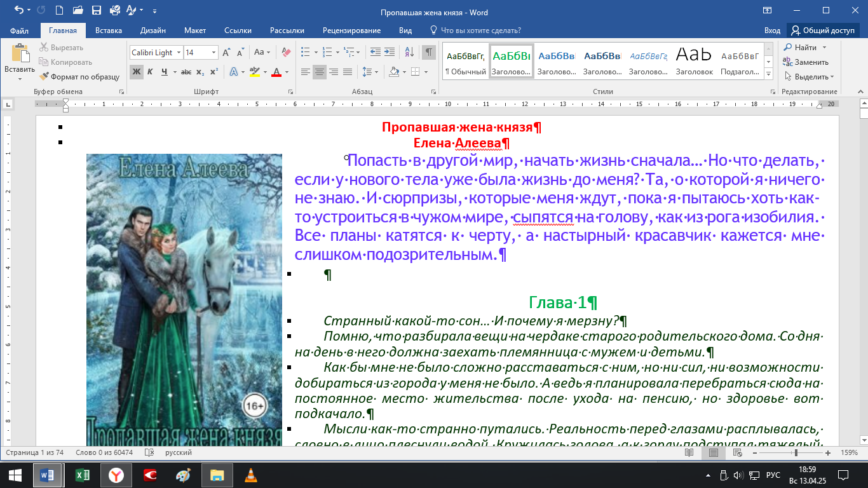
Task: Align text to the left
Action: [x=306, y=72]
